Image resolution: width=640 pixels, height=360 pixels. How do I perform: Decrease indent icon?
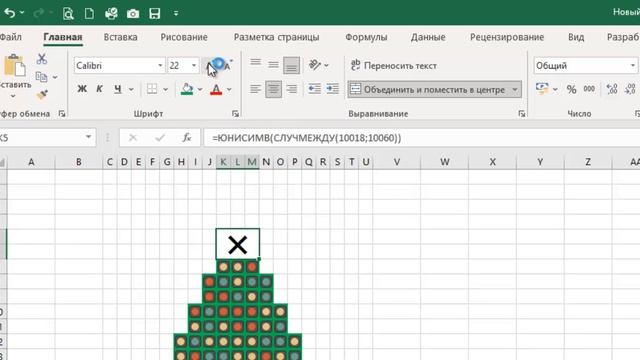pyautogui.click(x=314, y=89)
